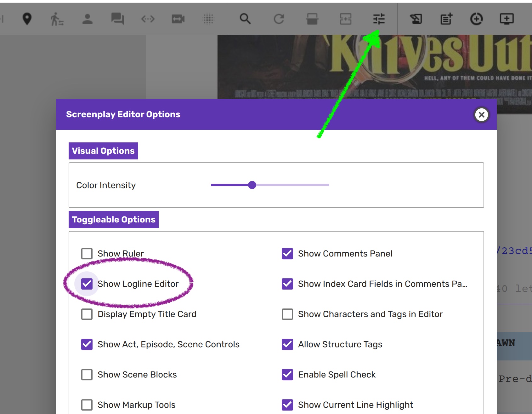Screen dimensions: 532x414
Task: Open the search magnifier tool
Action: 245,19
